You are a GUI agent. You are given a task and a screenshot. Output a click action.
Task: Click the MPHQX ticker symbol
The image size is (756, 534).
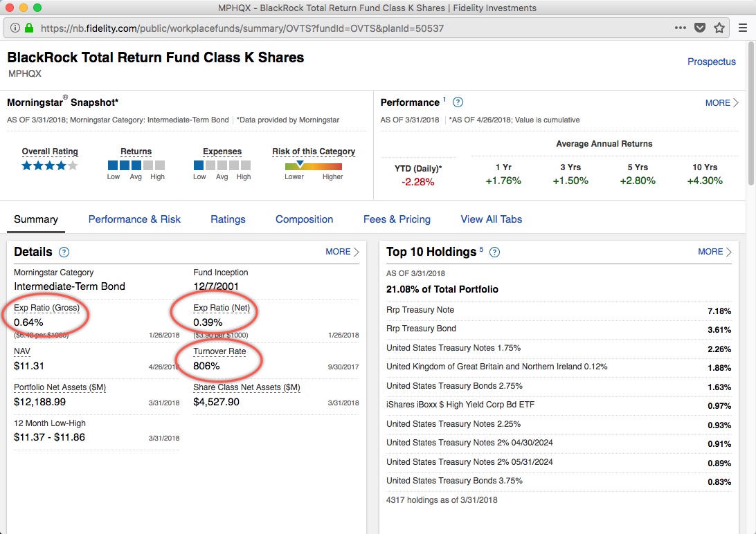tap(25, 74)
